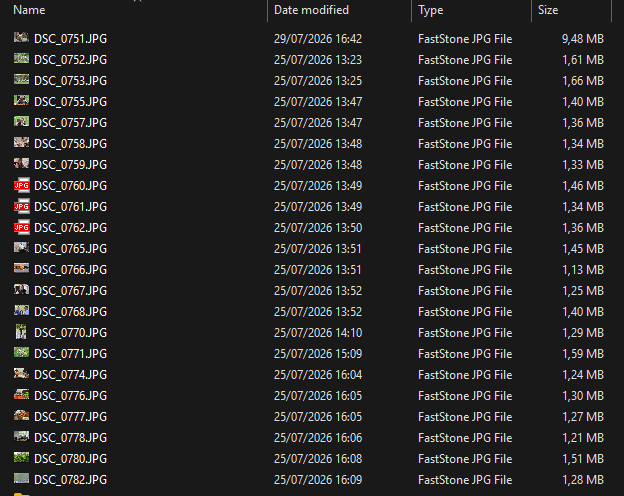Click the date 25/07/2026 16:09
The image size is (624, 496).
[318, 480]
